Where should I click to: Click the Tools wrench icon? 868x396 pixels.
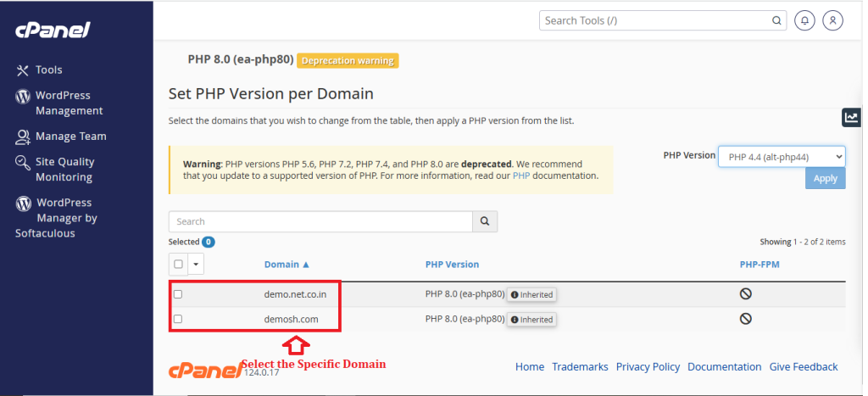pyautogui.click(x=22, y=70)
